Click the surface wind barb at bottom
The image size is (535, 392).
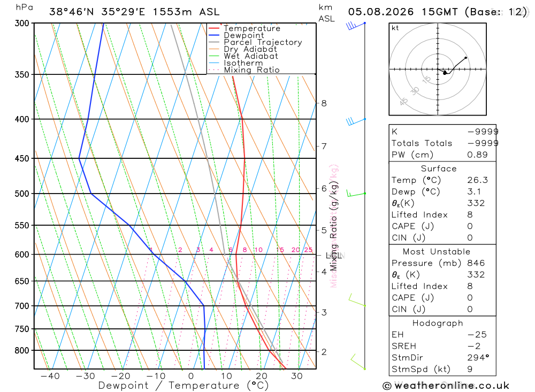[x=358, y=362]
